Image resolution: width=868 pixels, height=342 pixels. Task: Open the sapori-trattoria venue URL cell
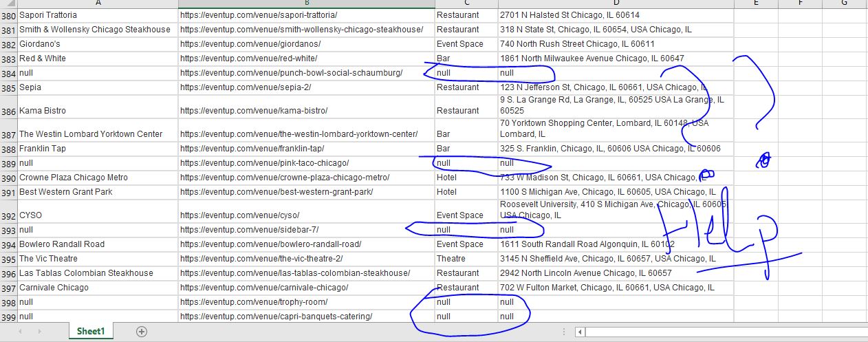tap(306, 15)
